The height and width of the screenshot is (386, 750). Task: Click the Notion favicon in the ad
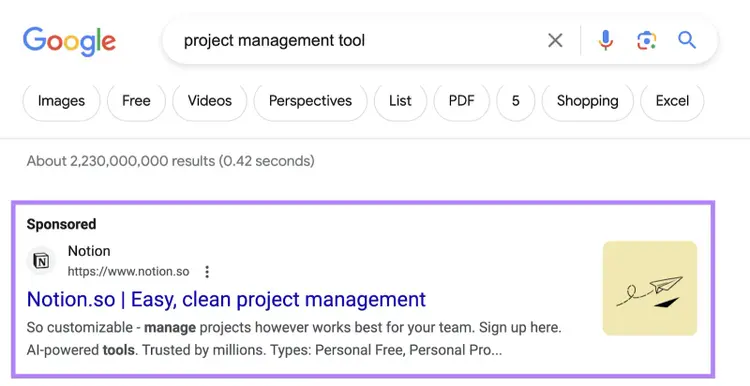pyautogui.click(x=41, y=261)
